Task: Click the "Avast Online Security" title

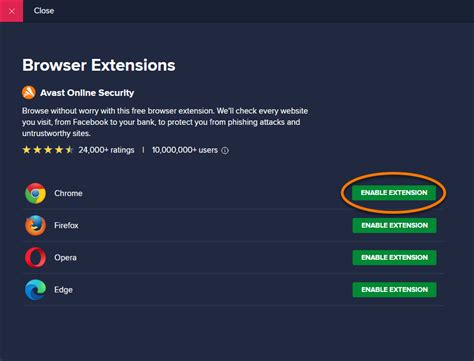Action: (87, 93)
